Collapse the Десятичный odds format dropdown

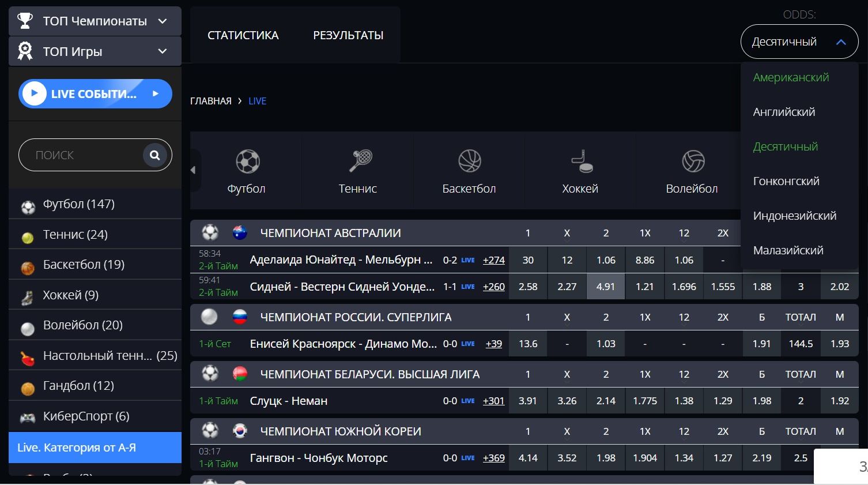[799, 42]
